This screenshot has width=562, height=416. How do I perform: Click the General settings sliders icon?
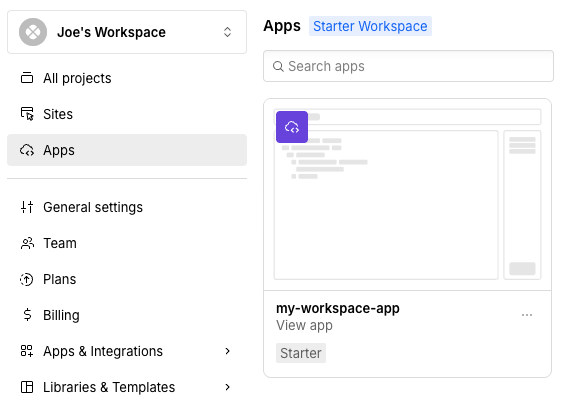27,207
